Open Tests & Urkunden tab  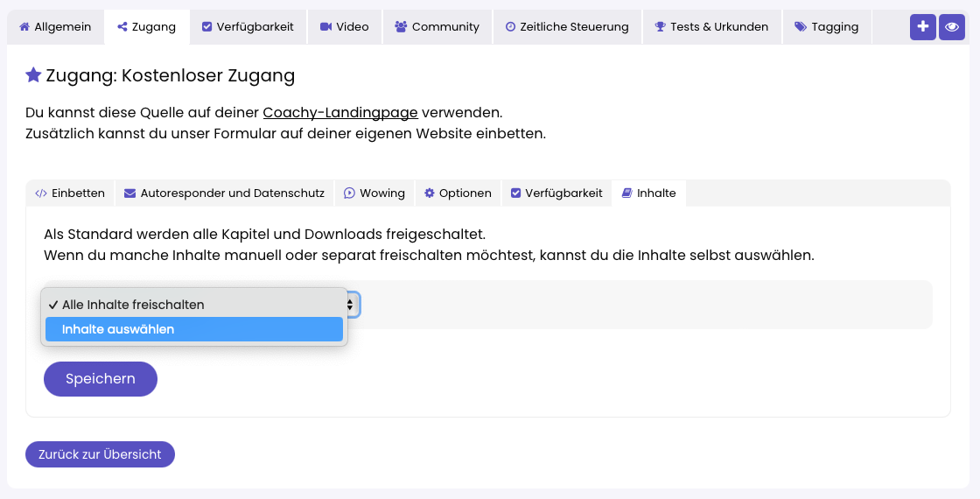(x=711, y=27)
